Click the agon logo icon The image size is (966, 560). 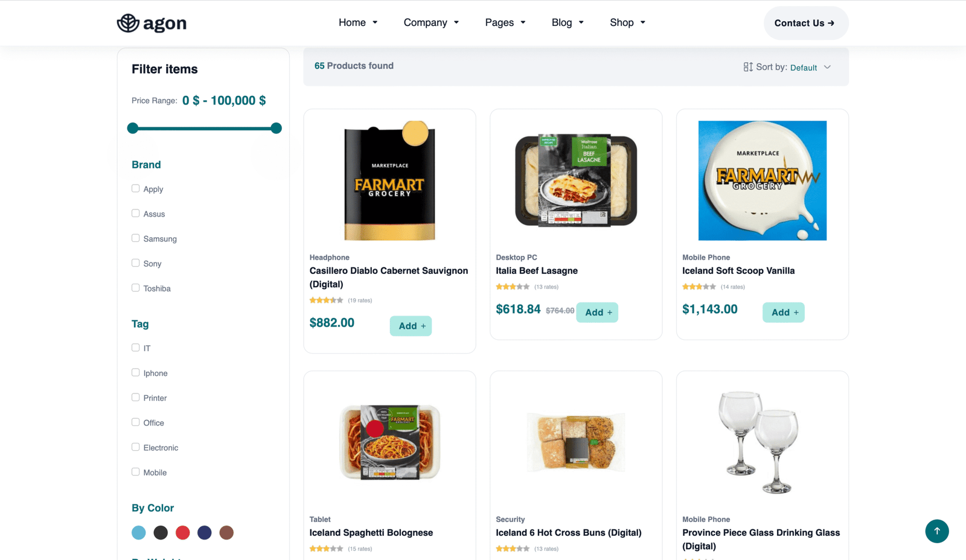tap(128, 23)
